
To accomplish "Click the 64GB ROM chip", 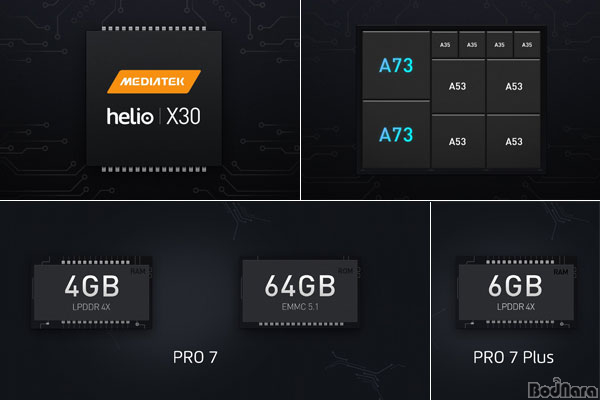I will click(x=300, y=293).
